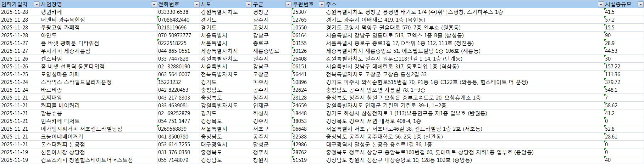Viewport: 644px width, 164px height.
Task: Select phone number cell 0218119696
Action: (178, 28)
